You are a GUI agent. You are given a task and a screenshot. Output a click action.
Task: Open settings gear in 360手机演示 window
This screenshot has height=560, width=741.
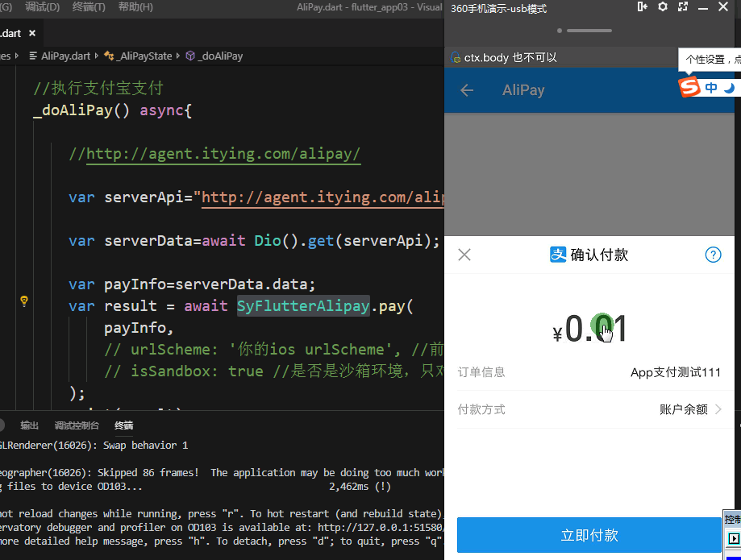click(x=663, y=6)
